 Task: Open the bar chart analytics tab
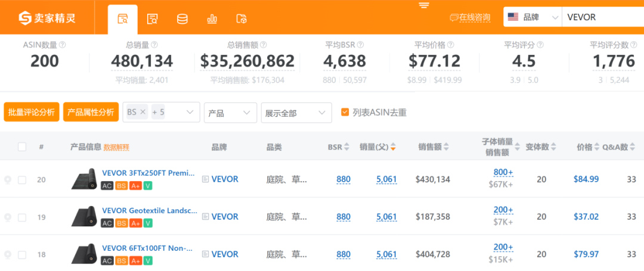212,19
